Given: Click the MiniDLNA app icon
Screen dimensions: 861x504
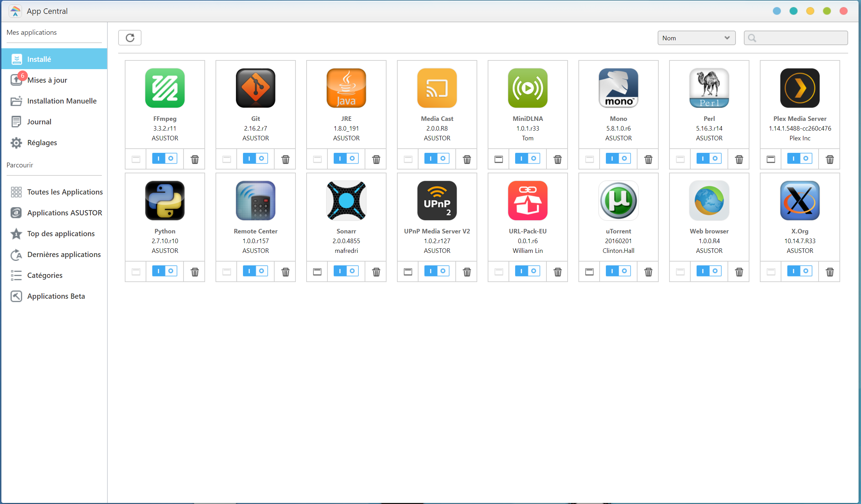Looking at the screenshot, I should (x=528, y=88).
